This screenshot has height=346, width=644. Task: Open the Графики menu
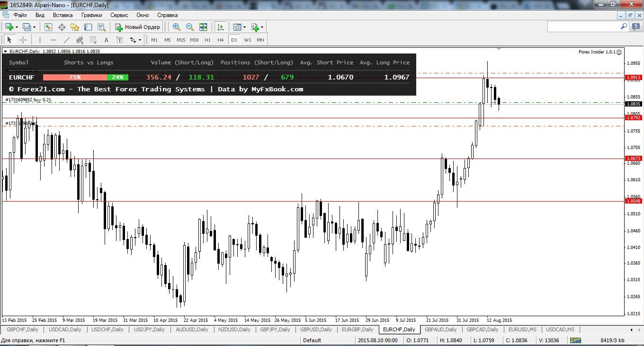(x=91, y=15)
